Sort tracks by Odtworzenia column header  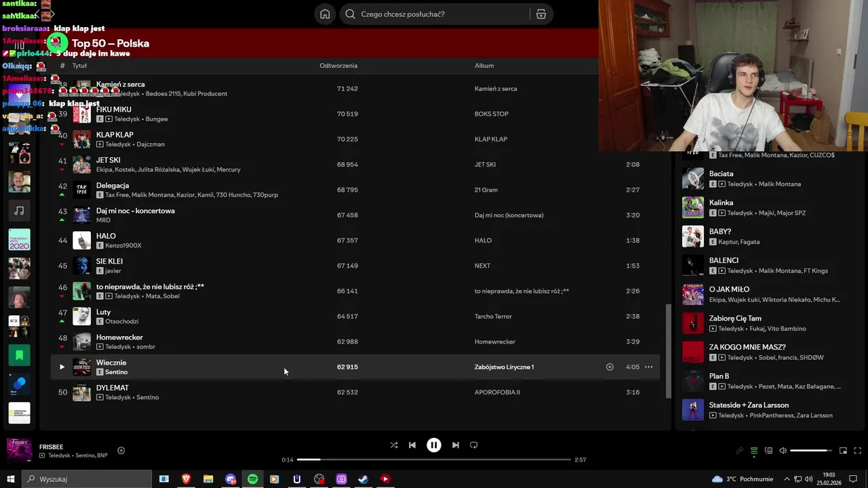(338, 66)
